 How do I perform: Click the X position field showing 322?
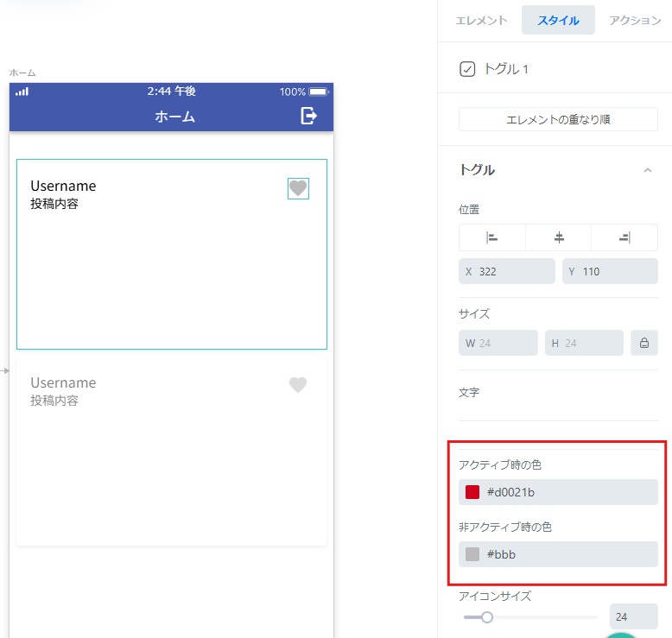pyautogui.click(x=506, y=271)
